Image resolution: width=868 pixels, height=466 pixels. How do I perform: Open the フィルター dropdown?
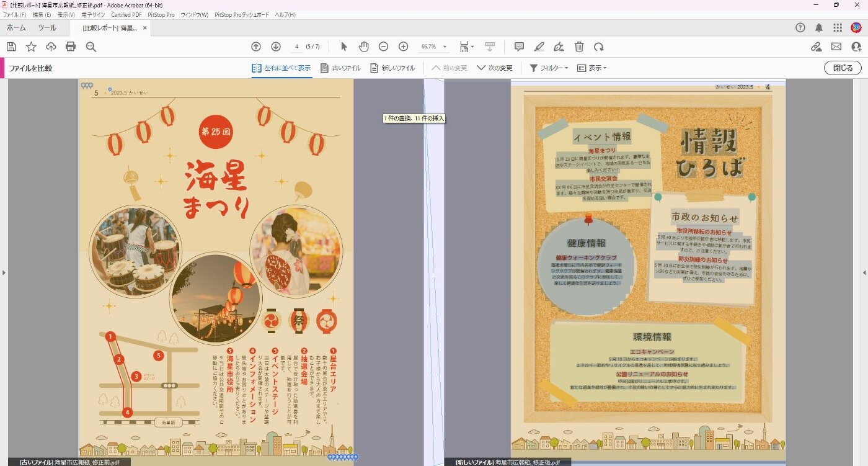549,68
